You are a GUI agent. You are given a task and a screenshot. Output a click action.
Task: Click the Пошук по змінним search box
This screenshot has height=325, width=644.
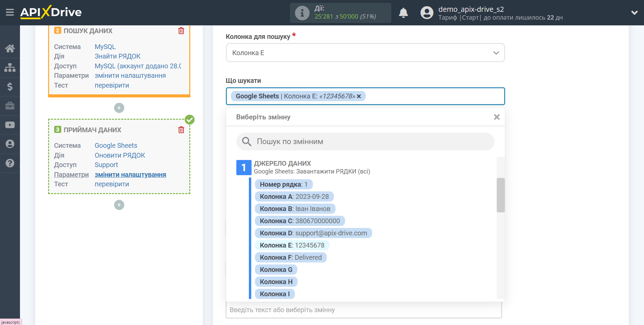click(365, 141)
